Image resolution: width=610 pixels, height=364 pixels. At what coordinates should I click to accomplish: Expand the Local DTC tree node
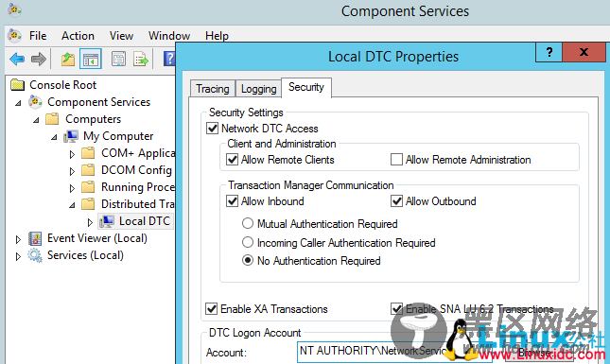click(90, 222)
